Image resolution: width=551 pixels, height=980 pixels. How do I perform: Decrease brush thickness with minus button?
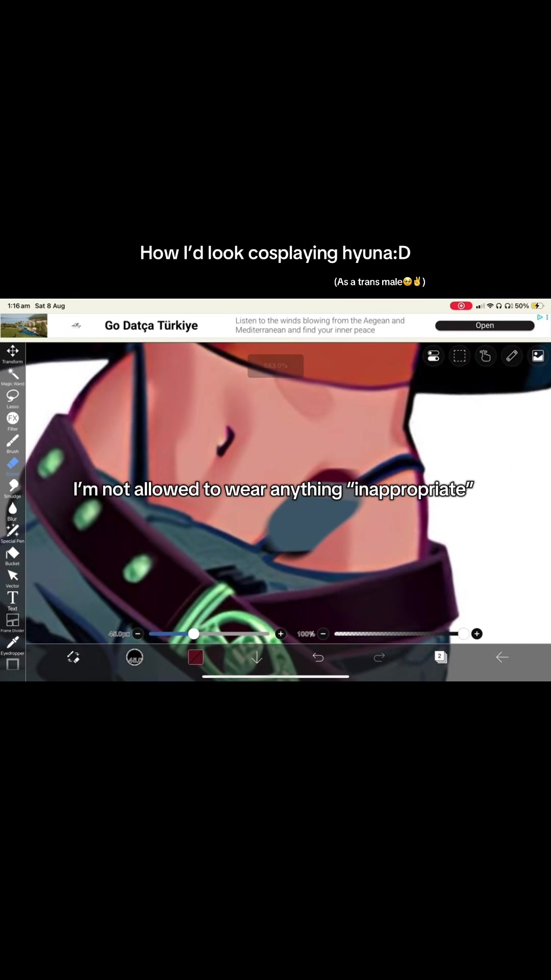coord(138,634)
